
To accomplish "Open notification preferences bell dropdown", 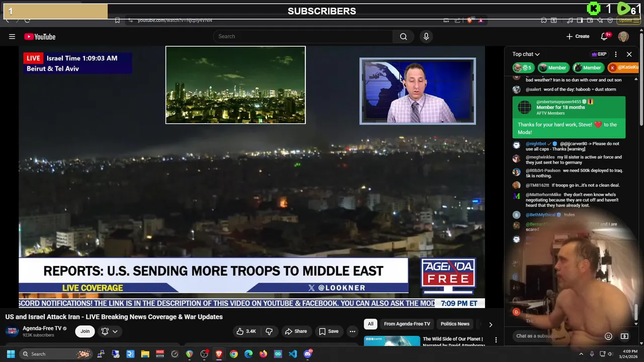I will 110,331.
